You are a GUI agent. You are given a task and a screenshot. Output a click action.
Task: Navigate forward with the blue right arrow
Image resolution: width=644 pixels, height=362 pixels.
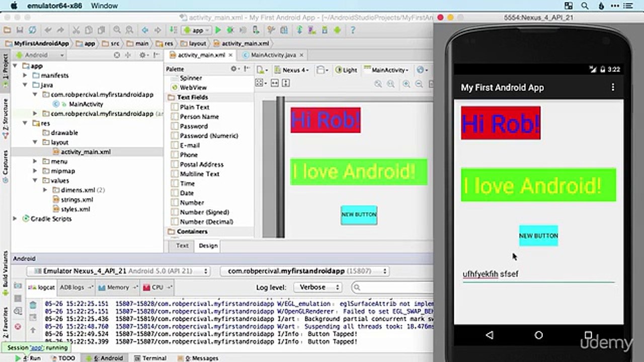click(x=157, y=30)
